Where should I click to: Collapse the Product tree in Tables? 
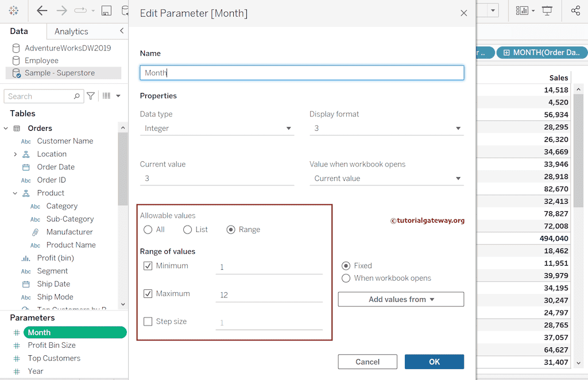(x=16, y=193)
